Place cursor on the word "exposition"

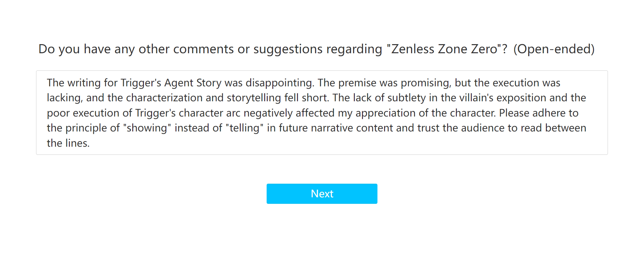pos(522,98)
